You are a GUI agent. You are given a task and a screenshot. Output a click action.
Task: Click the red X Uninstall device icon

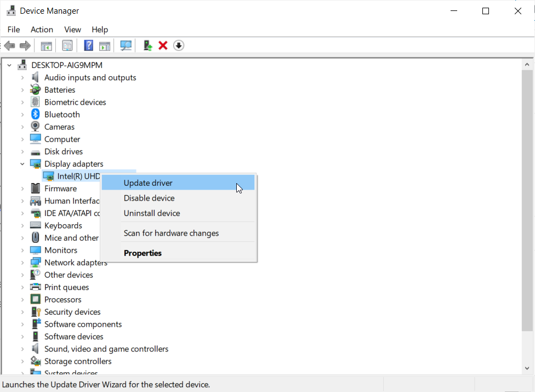163,46
